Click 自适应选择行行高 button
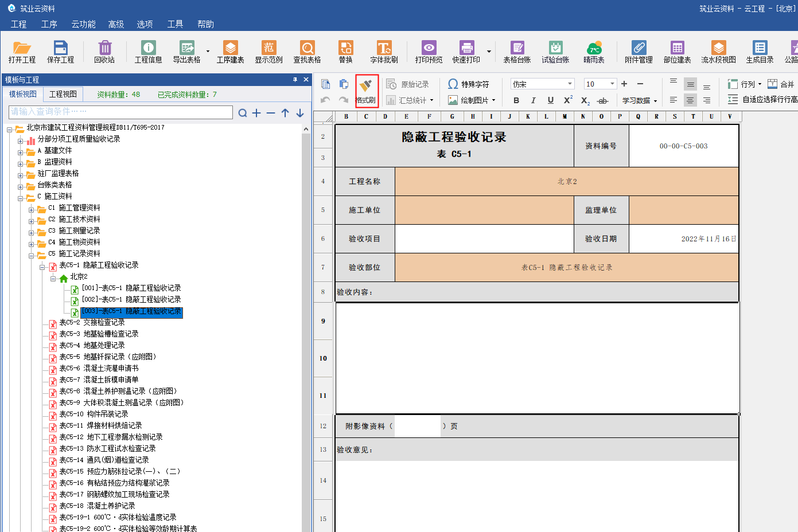Screen dimensions: 798x532 point(762,100)
